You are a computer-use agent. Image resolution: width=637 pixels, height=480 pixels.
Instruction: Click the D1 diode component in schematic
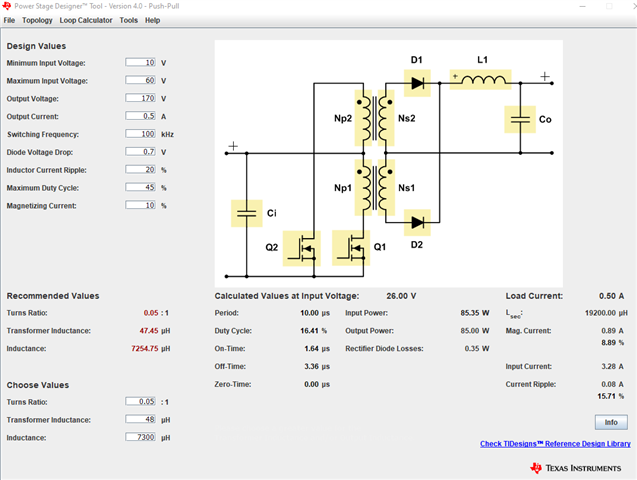[x=417, y=83]
